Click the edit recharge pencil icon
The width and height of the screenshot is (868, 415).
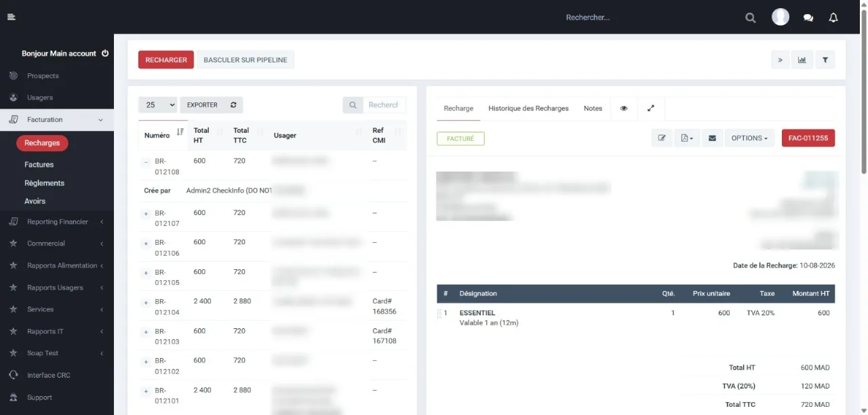click(x=662, y=138)
